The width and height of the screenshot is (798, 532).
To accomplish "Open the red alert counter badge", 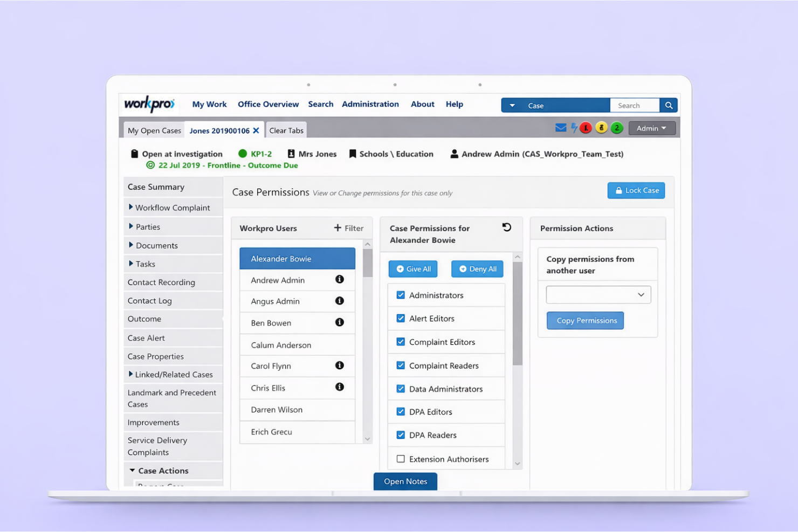I will (586, 128).
